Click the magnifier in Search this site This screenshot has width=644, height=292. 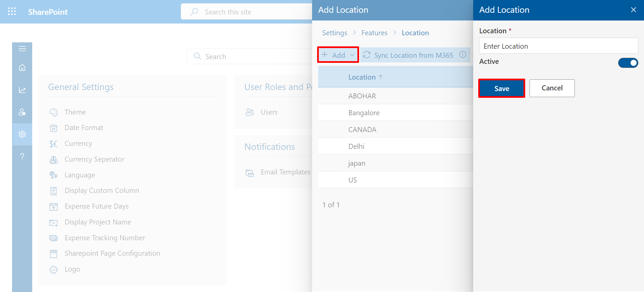tap(194, 12)
